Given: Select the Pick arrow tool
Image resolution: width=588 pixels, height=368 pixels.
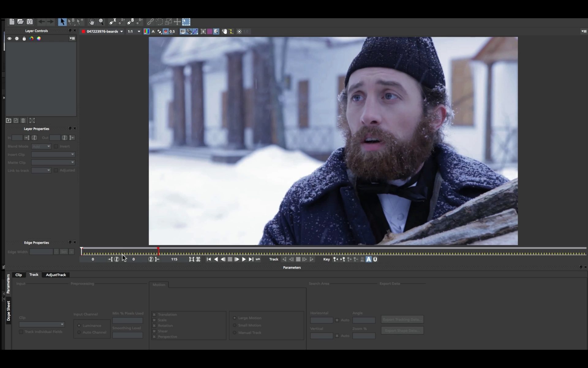Looking at the screenshot, I should click(62, 22).
